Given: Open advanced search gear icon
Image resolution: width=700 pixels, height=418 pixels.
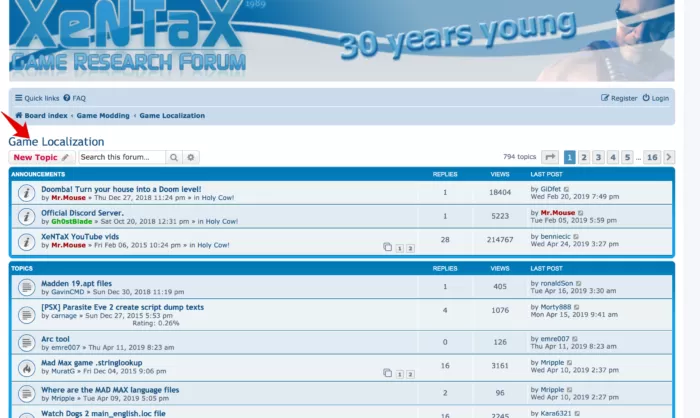Looking at the screenshot, I should [x=191, y=157].
